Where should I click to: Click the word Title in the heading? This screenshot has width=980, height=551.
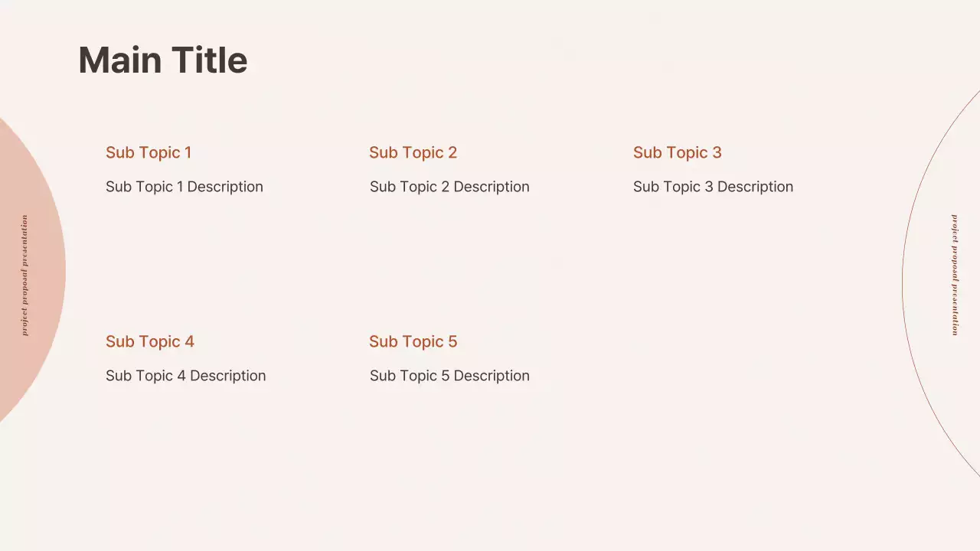(x=209, y=60)
